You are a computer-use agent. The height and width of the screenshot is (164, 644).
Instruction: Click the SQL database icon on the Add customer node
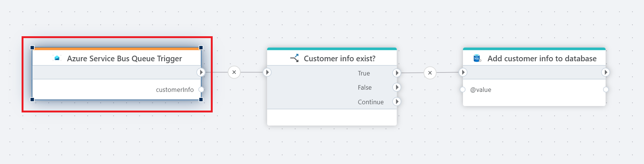pos(477,58)
